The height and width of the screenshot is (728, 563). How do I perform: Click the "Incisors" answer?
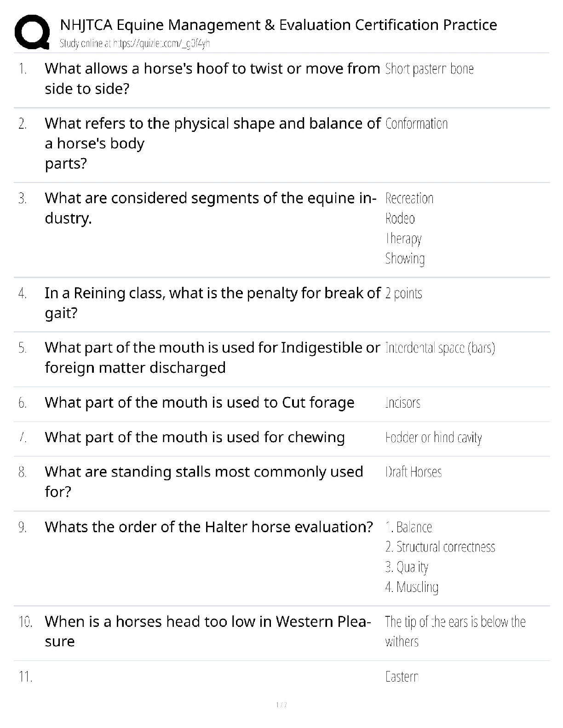point(403,403)
